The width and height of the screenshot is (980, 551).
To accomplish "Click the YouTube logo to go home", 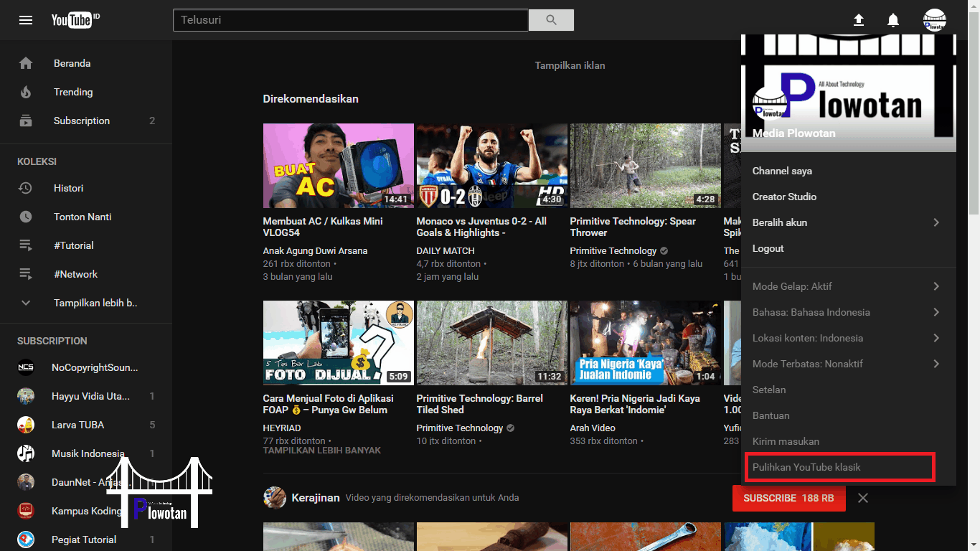I will [x=72, y=19].
